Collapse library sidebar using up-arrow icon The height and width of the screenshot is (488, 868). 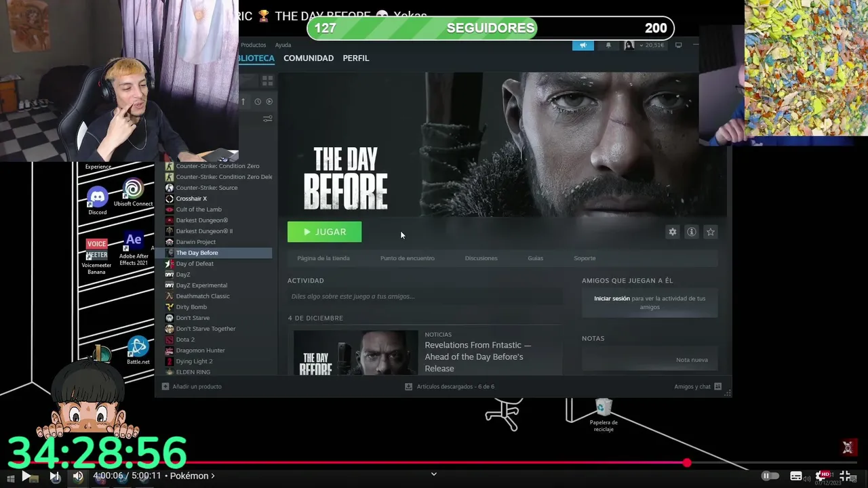(243, 102)
